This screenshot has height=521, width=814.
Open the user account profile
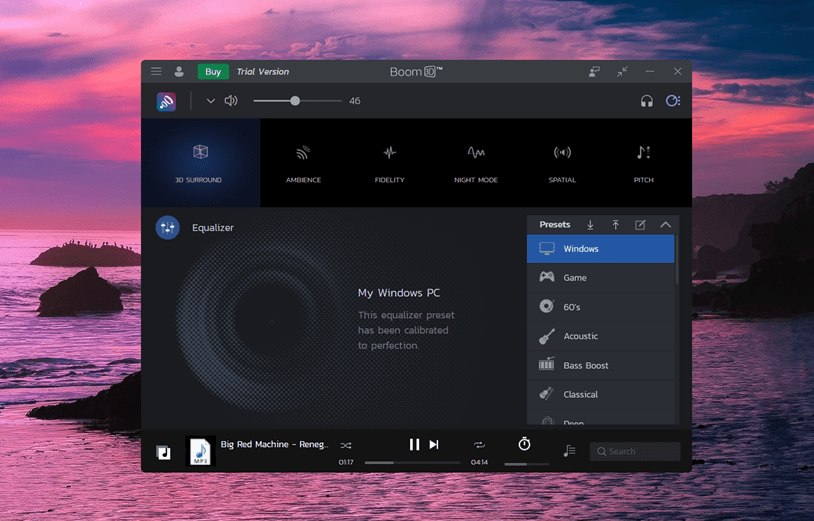click(179, 72)
